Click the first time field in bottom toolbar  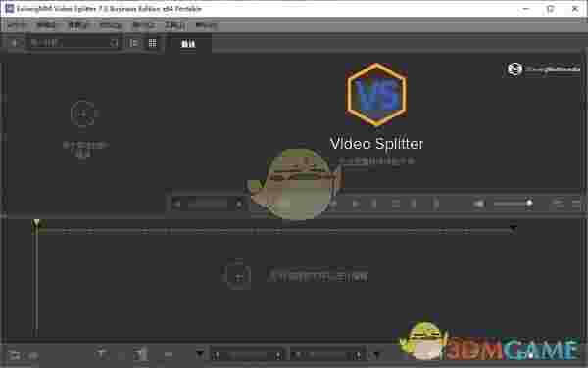(247, 355)
